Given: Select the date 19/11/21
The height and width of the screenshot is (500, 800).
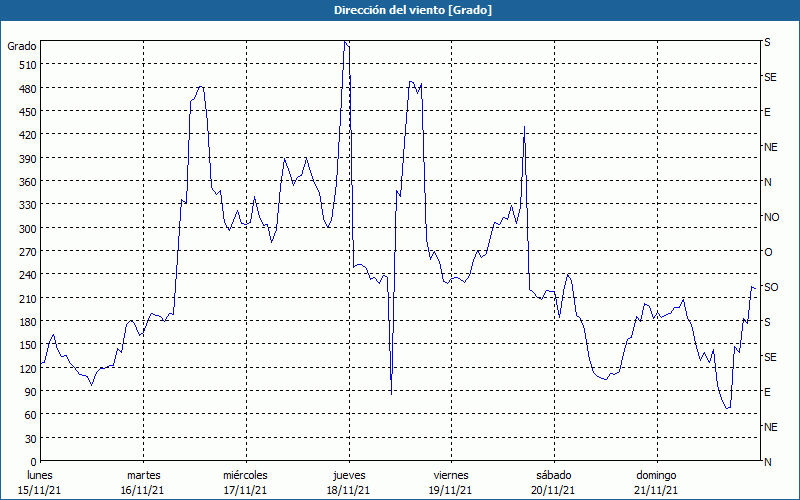Looking at the screenshot, I should click(451, 491).
